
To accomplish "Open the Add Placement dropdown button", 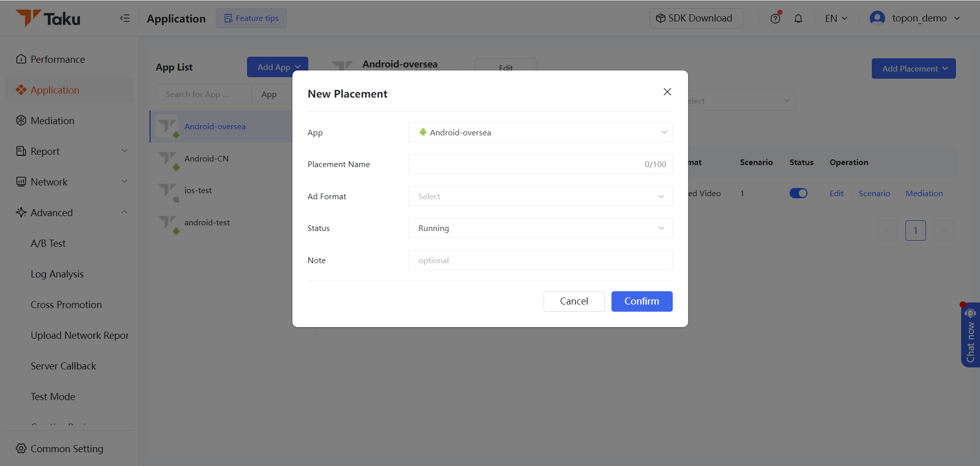I will click(914, 68).
